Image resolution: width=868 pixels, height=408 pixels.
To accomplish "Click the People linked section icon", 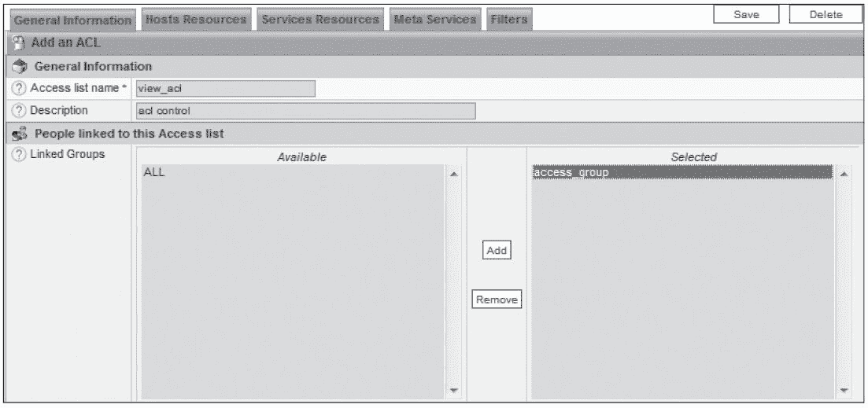I will click(x=20, y=134).
